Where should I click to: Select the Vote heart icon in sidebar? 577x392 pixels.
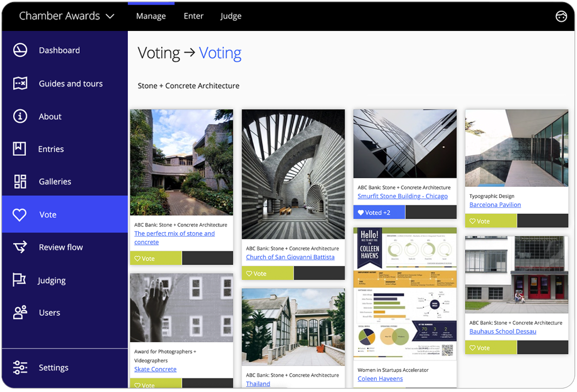[20, 214]
